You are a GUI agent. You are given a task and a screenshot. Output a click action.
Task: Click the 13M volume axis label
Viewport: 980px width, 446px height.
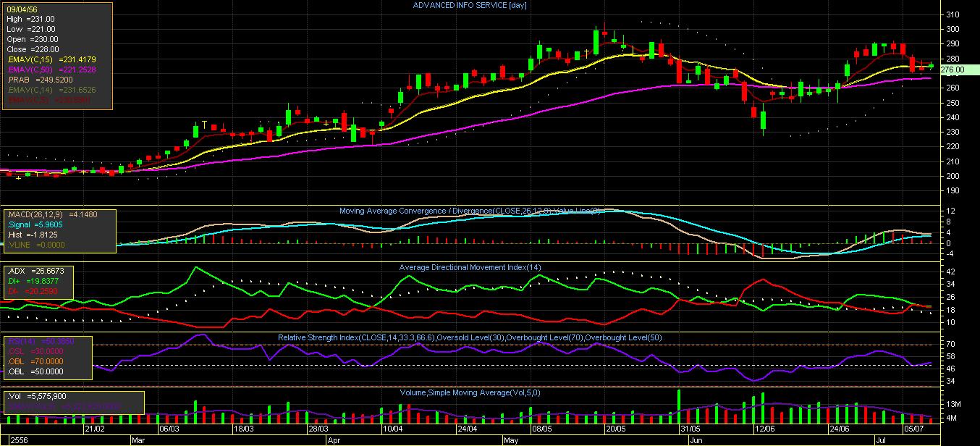point(953,403)
